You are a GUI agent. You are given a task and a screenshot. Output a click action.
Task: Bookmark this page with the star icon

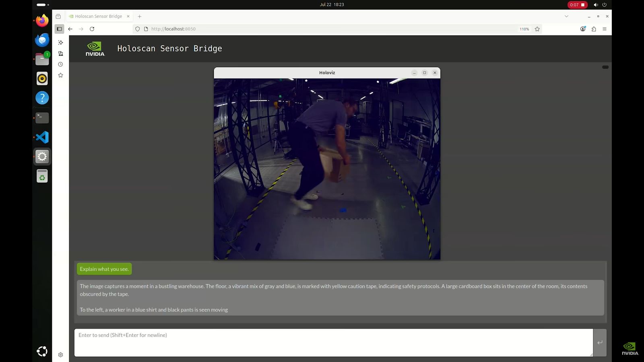[x=537, y=29]
